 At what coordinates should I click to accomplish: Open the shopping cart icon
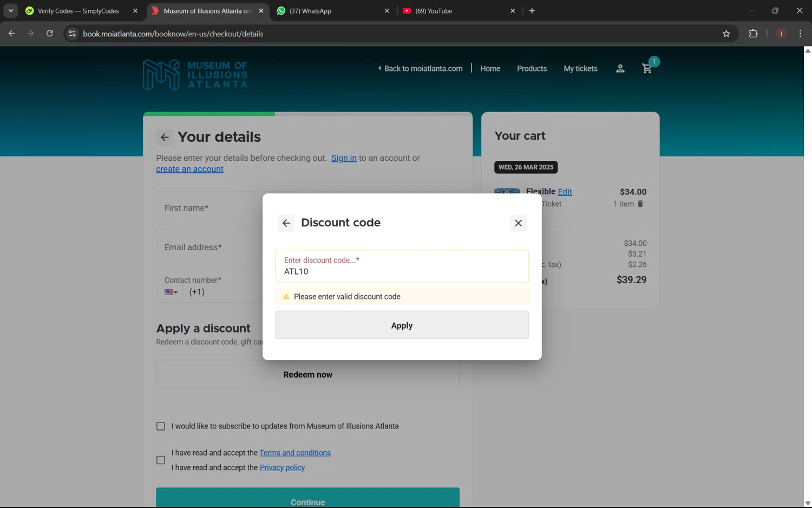[647, 69]
